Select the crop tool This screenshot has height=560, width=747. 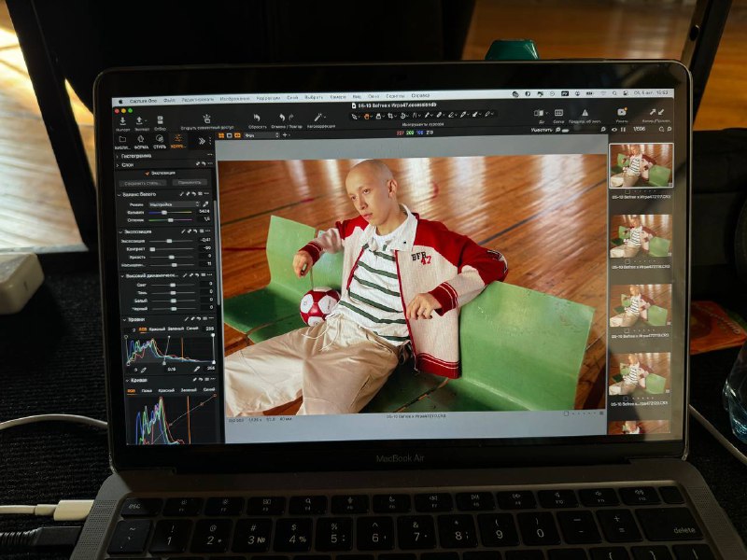click(x=390, y=116)
